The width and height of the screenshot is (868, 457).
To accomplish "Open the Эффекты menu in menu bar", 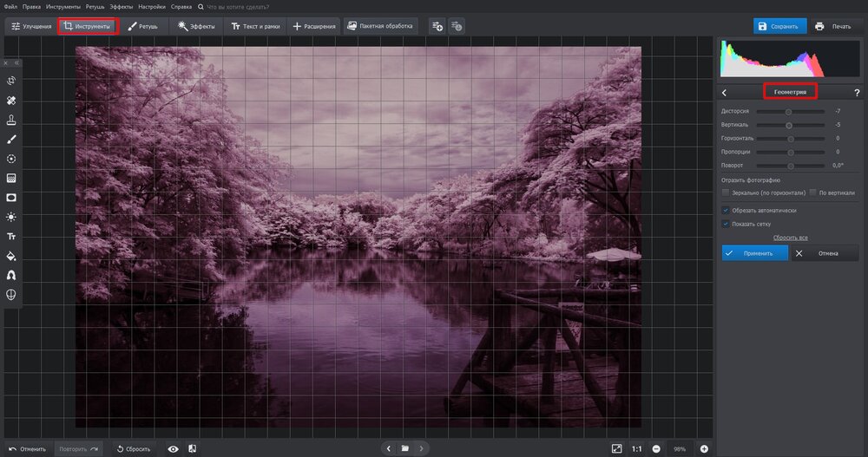I will pyautogui.click(x=121, y=6).
